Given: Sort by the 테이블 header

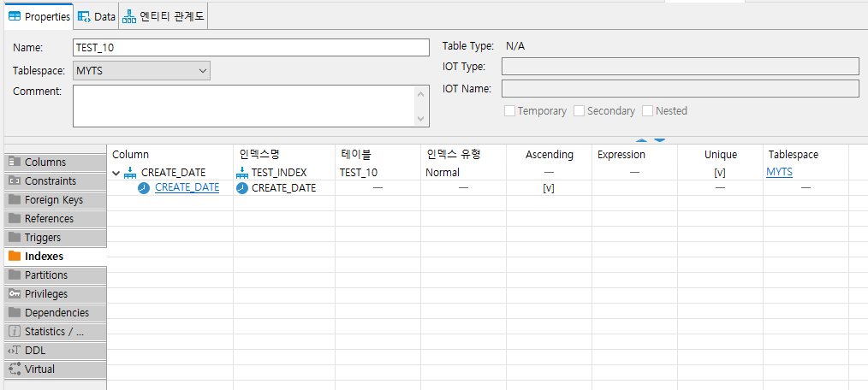Looking at the screenshot, I should pyautogui.click(x=378, y=155).
